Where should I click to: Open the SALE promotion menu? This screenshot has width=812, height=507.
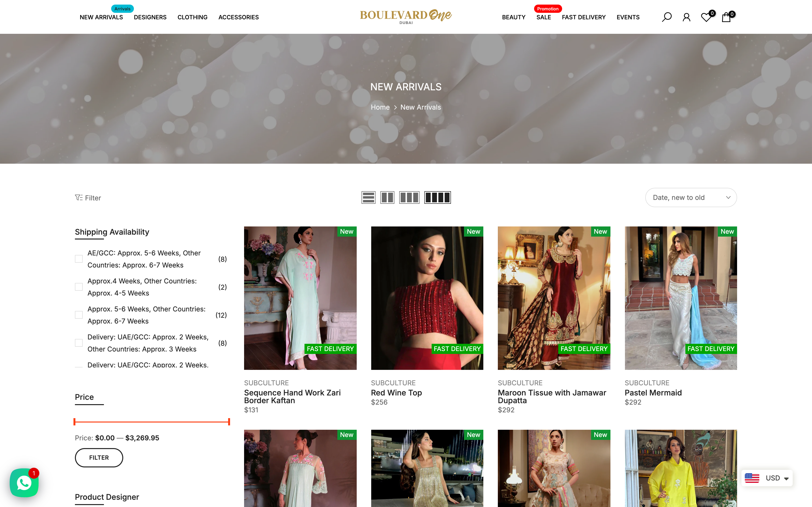click(543, 17)
